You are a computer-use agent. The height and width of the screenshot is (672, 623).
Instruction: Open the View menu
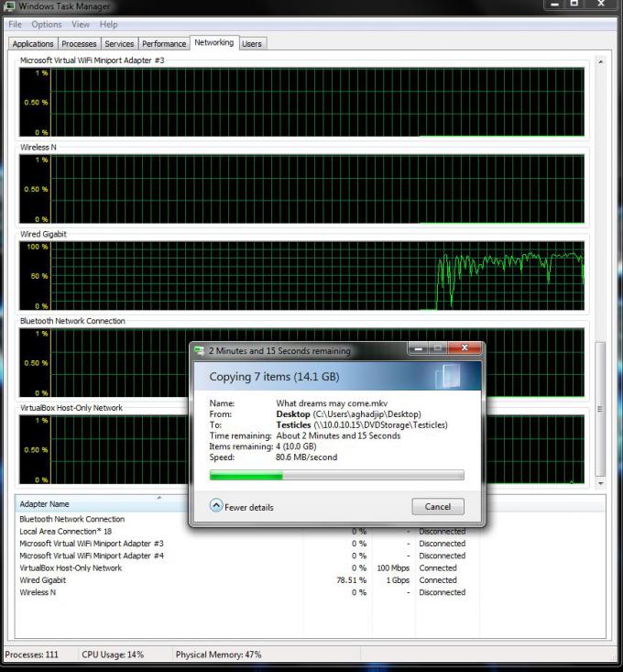click(x=81, y=25)
